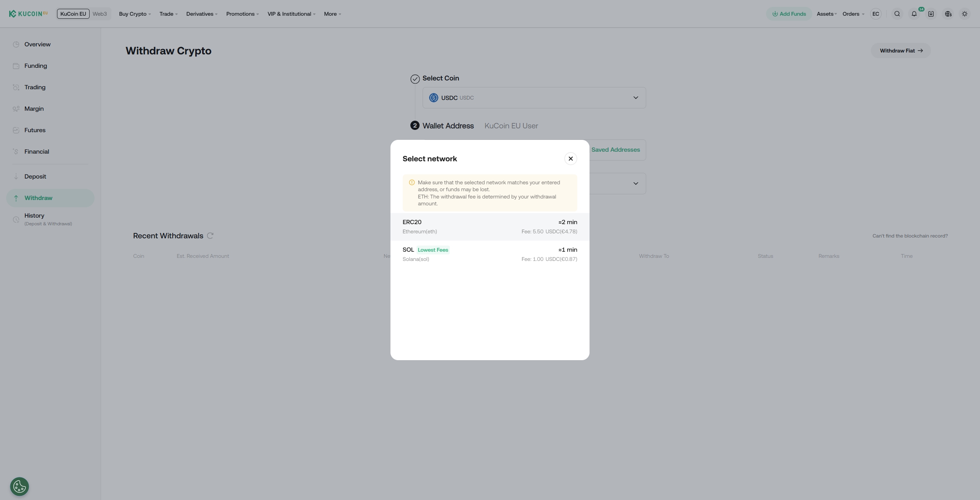Choose the ERC20 Ethereum network
This screenshot has height=500, width=980.
490,227
